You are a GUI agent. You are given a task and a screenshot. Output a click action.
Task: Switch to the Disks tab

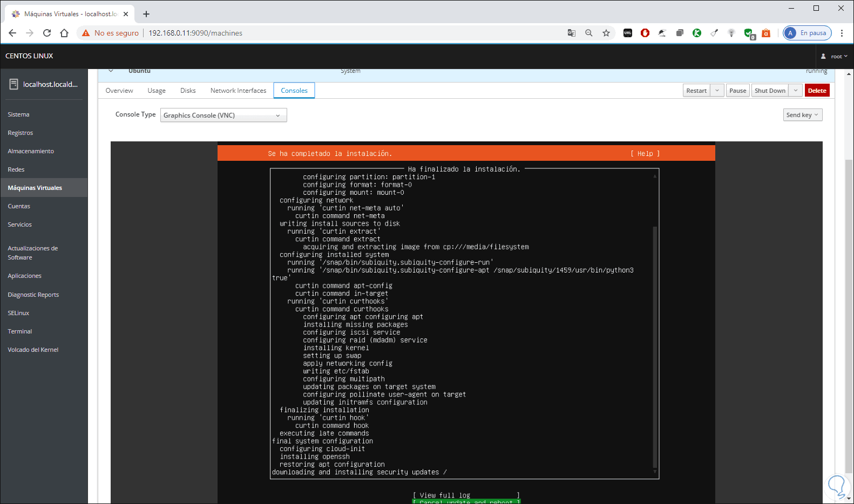coord(188,91)
